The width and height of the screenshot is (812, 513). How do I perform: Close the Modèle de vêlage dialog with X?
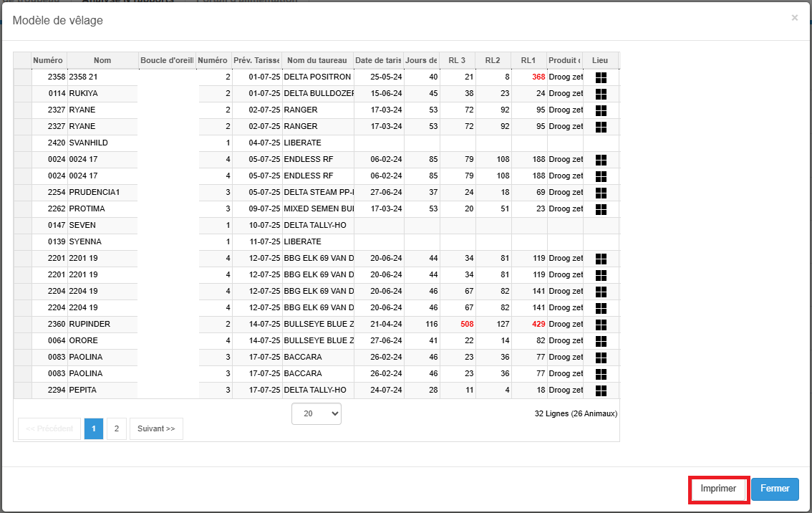[x=794, y=18]
